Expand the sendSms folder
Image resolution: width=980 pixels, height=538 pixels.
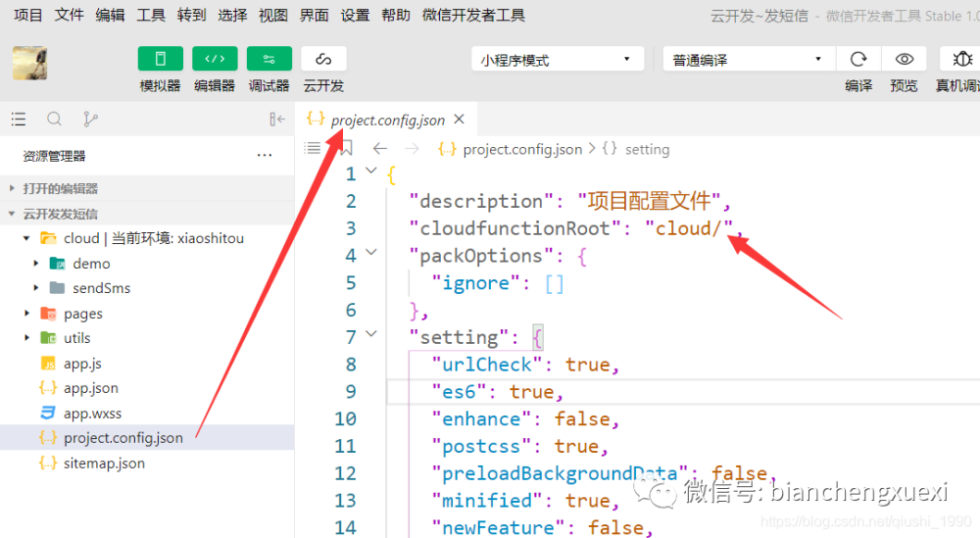point(36,288)
